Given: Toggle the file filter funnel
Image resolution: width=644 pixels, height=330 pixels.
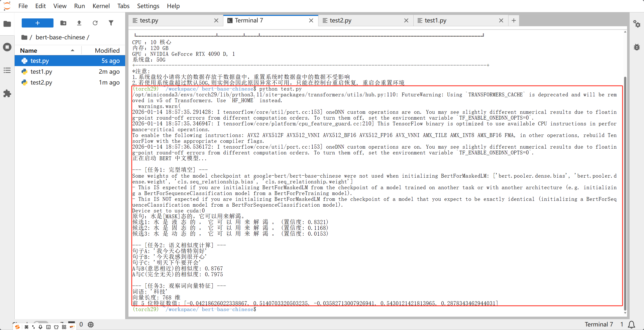Looking at the screenshot, I should (x=111, y=23).
